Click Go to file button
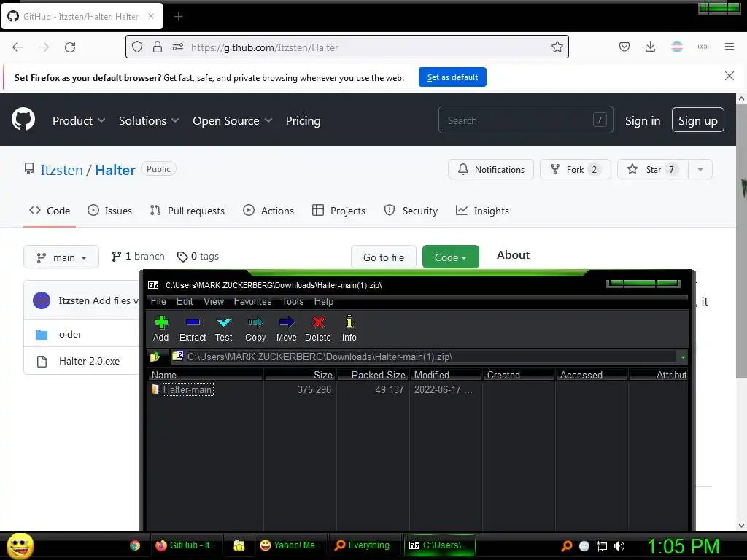 [x=384, y=257]
